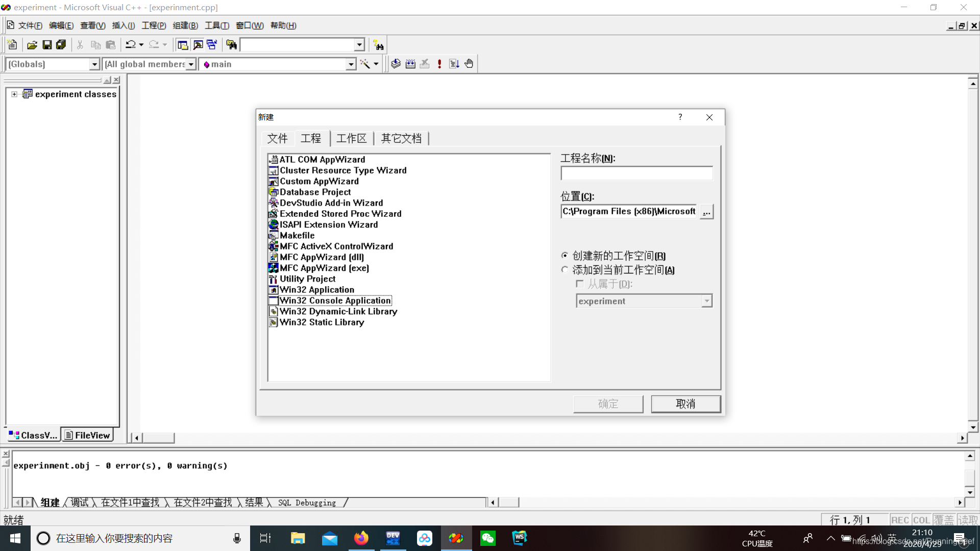980x551 pixels.
Task: Select ATL COM AppWizard project type
Action: pyautogui.click(x=322, y=160)
